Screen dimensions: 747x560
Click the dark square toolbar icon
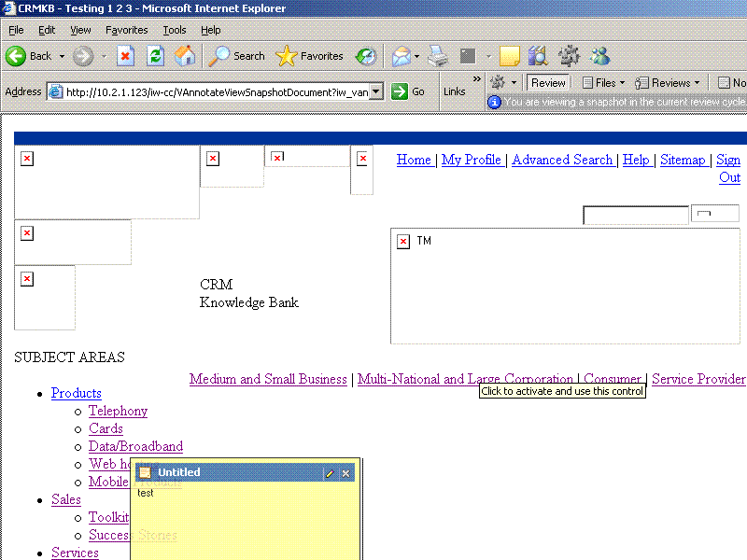[x=468, y=56]
